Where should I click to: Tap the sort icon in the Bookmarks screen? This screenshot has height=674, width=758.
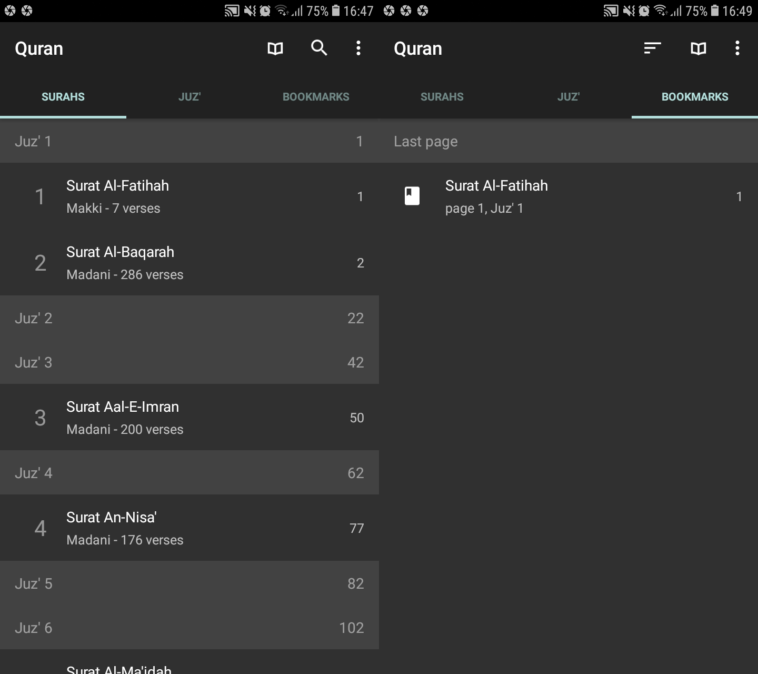pos(652,48)
